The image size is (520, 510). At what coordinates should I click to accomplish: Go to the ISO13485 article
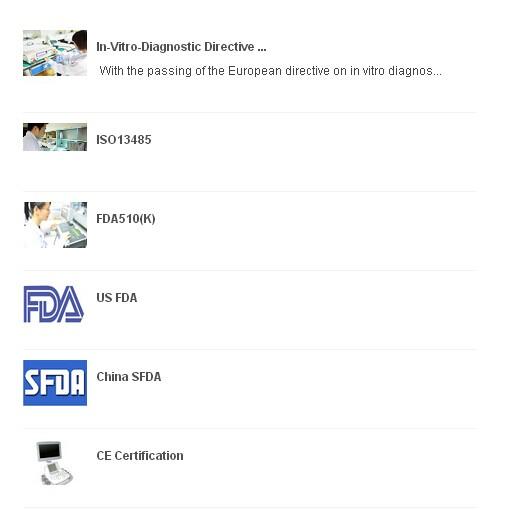[124, 140]
